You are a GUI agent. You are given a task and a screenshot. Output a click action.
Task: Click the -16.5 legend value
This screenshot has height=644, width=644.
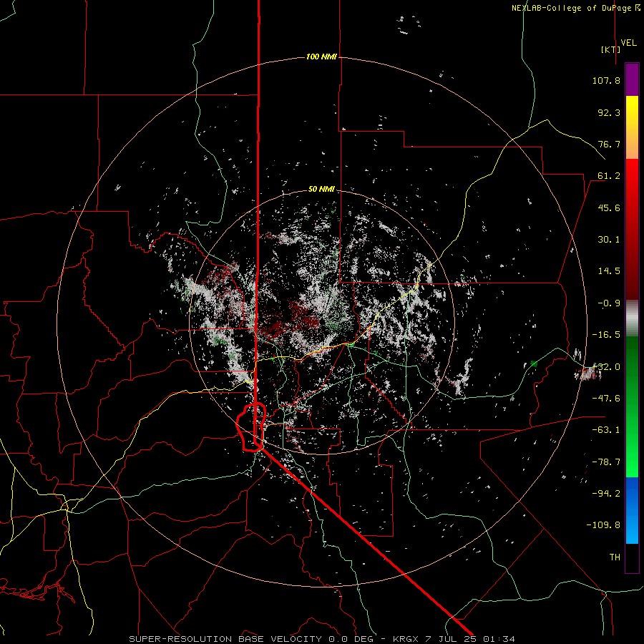coord(606,335)
